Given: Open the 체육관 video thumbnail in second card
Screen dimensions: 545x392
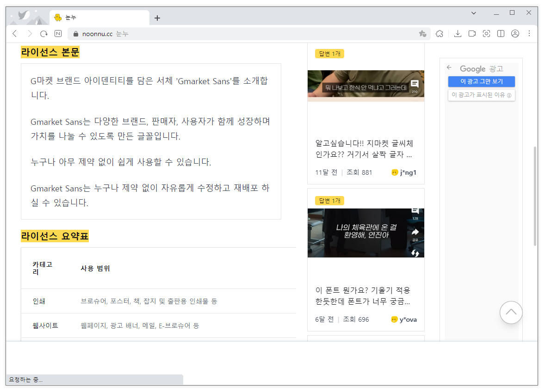Looking at the screenshot, I should [365, 233].
